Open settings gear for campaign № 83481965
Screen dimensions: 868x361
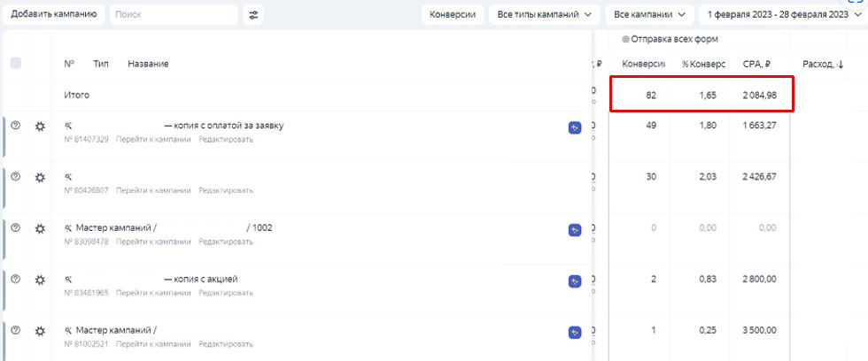coord(40,280)
